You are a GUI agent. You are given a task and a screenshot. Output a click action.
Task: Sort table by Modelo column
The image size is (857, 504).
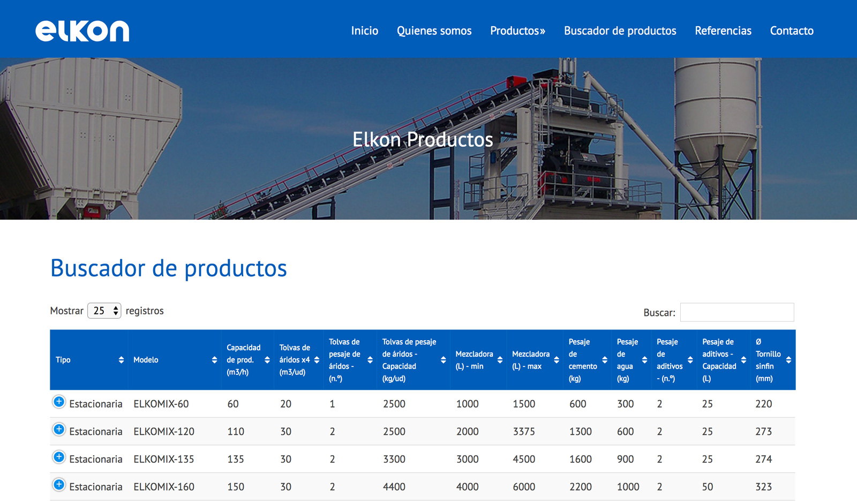(175, 360)
